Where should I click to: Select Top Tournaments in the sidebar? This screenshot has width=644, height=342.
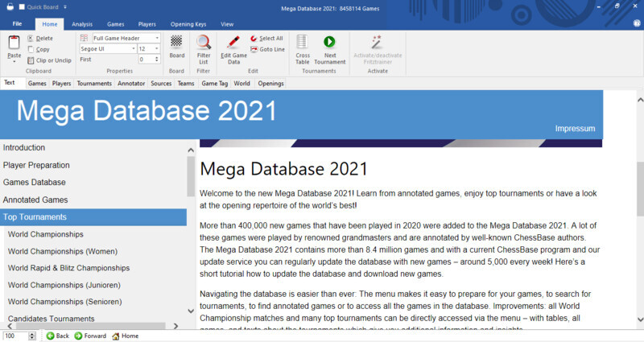coord(93,217)
